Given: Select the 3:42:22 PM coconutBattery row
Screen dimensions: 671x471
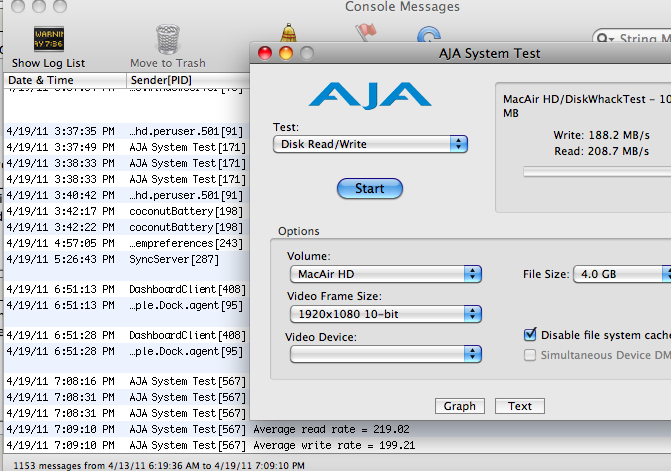Looking at the screenshot, I should pos(127,228).
